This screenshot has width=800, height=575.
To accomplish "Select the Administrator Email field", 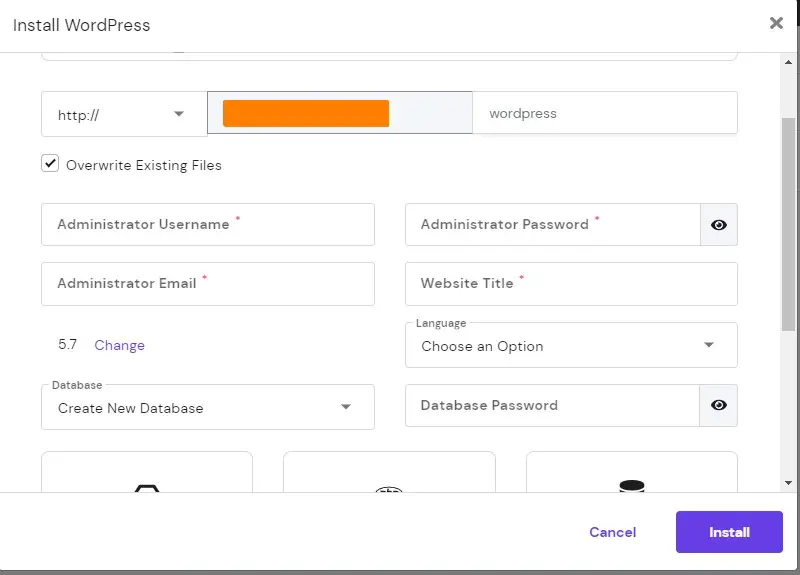I will tap(208, 284).
